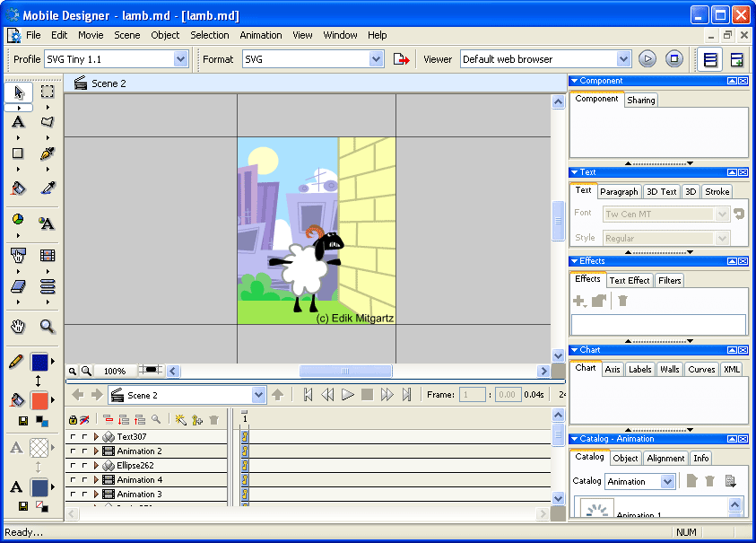Select the hand button tool
This screenshot has height=543, width=756.
tap(18, 255)
